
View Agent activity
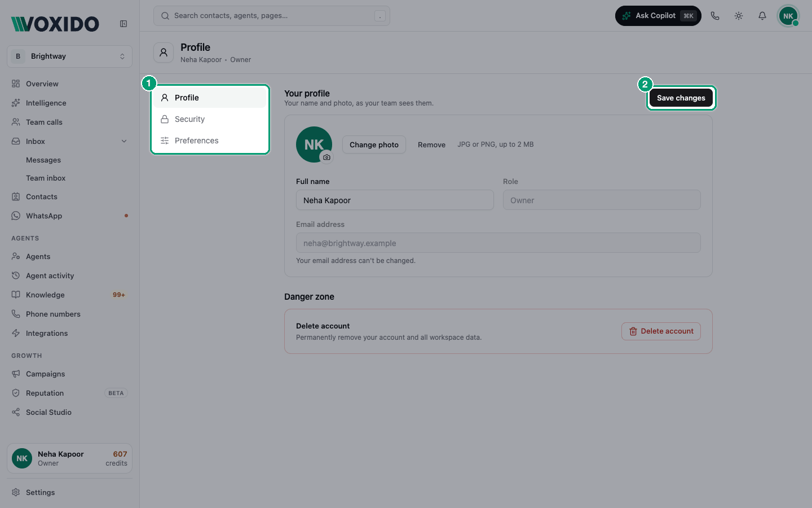click(x=69, y=275)
